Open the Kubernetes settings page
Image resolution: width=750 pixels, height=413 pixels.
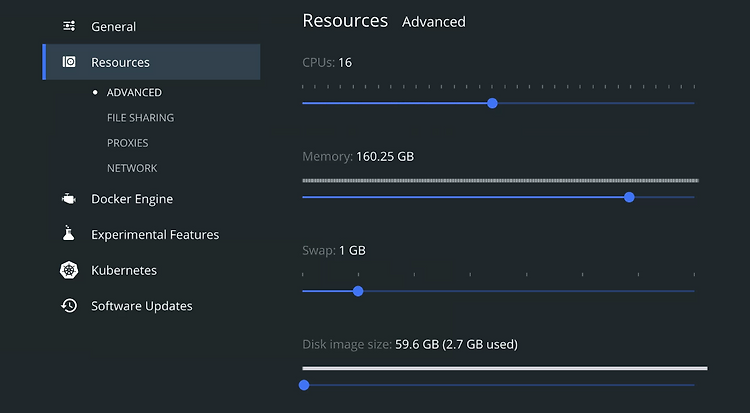tap(124, 270)
